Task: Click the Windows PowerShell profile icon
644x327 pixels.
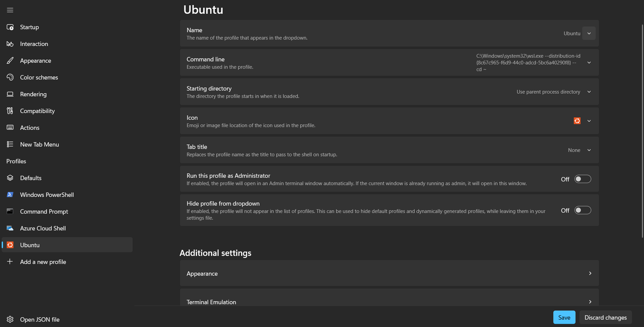Action: [10, 195]
